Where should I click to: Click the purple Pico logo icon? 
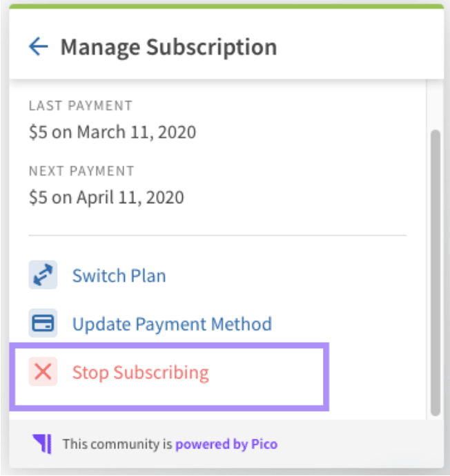pos(42,444)
